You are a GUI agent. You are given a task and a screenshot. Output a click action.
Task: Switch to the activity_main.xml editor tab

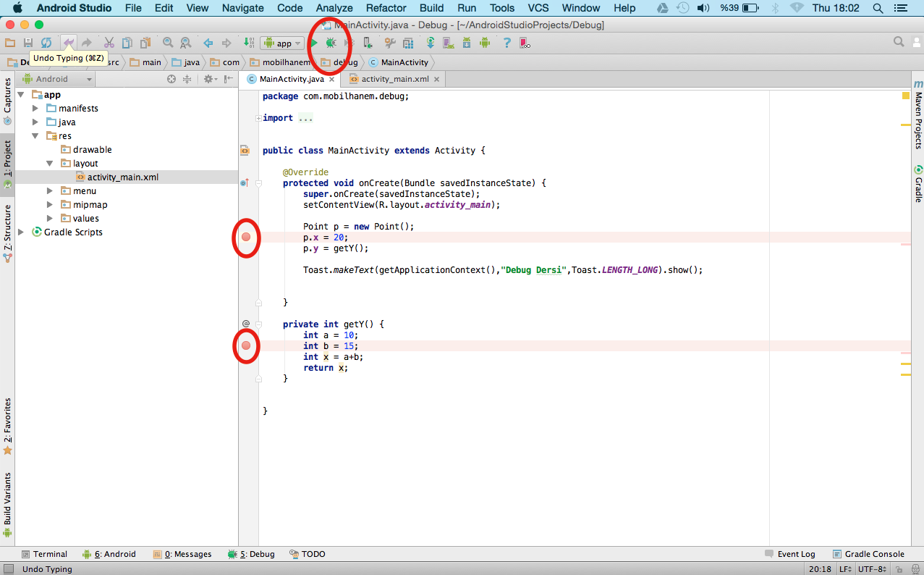tap(394, 79)
